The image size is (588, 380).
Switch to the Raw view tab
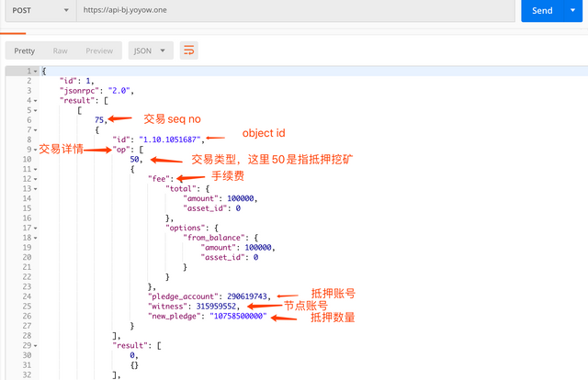pyautogui.click(x=61, y=51)
